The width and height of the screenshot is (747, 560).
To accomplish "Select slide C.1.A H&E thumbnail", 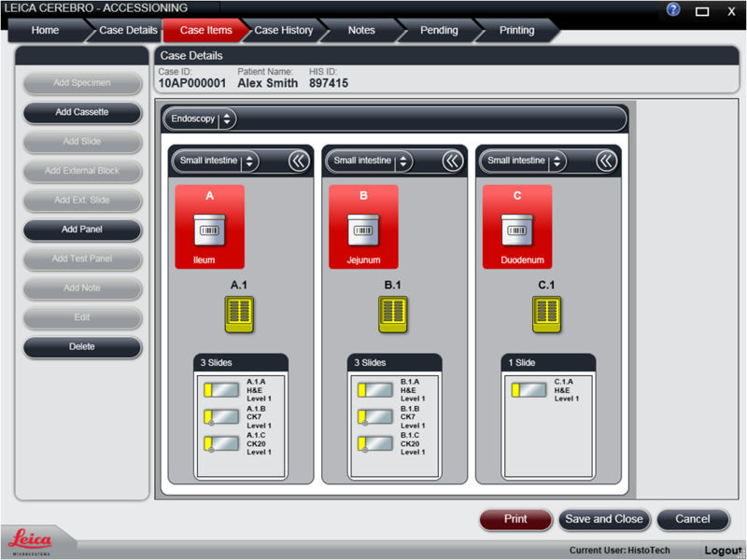I will [x=529, y=389].
